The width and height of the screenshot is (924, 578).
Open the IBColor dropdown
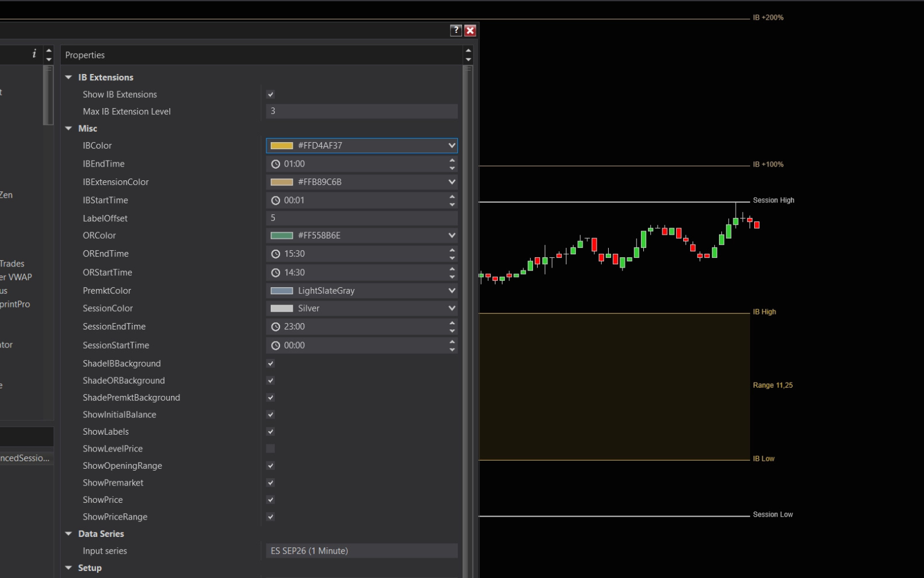[452, 146]
